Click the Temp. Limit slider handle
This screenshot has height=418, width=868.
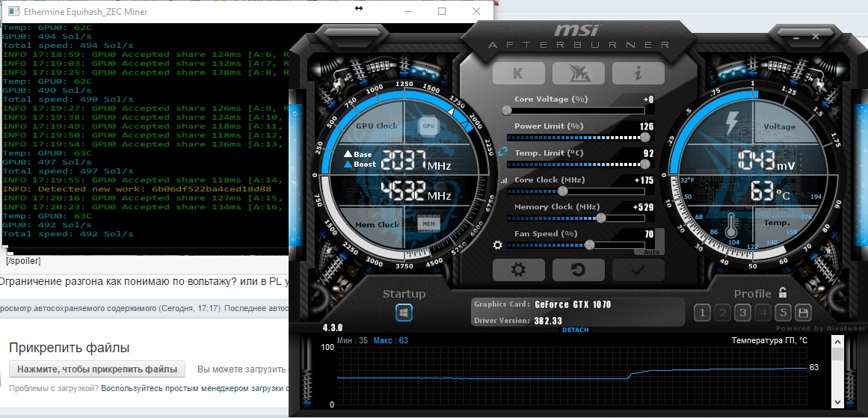tap(644, 164)
